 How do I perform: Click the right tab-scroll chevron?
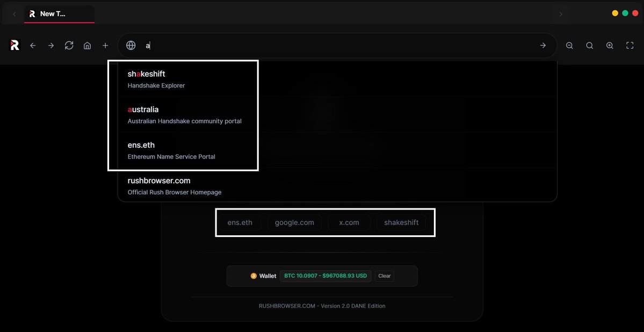pyautogui.click(x=561, y=13)
